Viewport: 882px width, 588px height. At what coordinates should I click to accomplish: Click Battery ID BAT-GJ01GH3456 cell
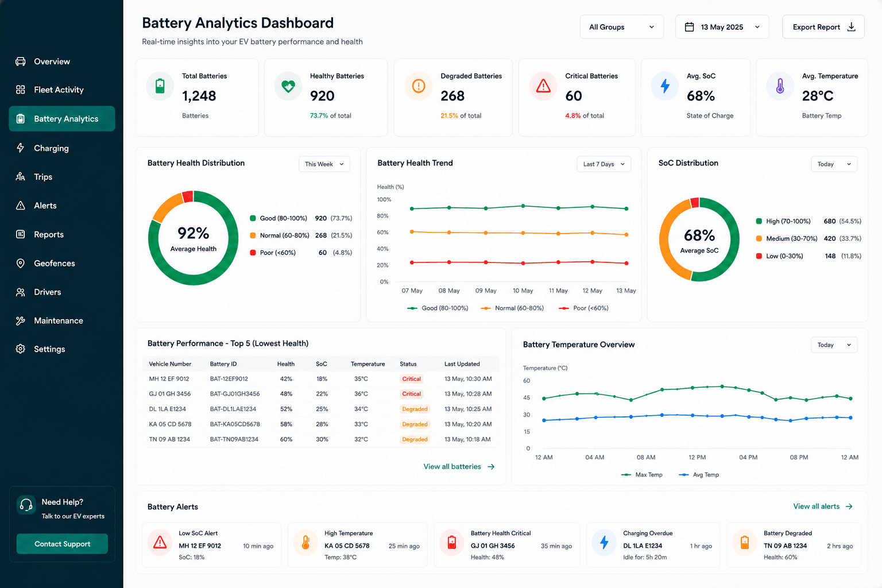tap(235, 394)
